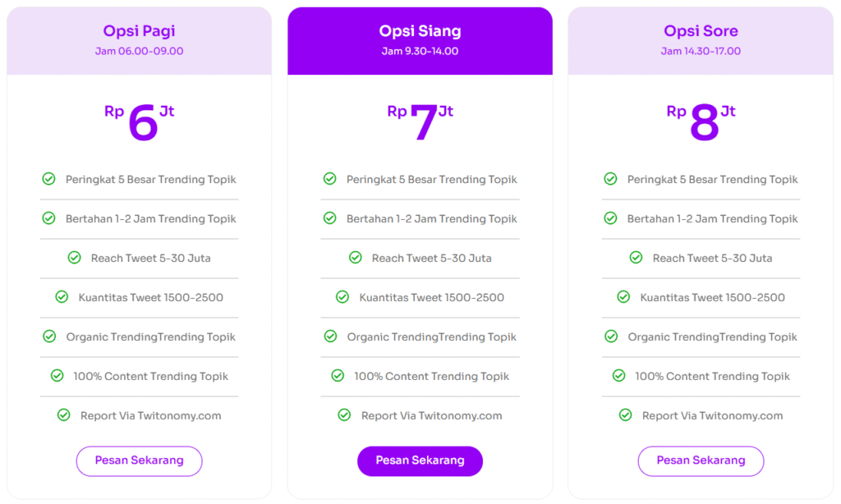Click the Rp 7 Jt price
The image size is (841, 504).
[420, 122]
